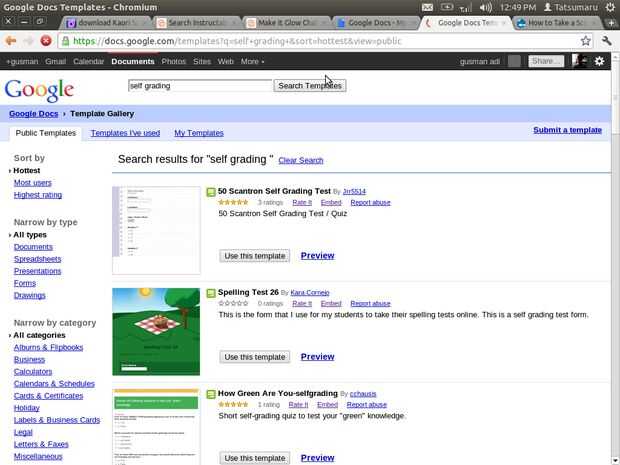Switch to the Make It Glow browser tab

[x=286, y=23]
